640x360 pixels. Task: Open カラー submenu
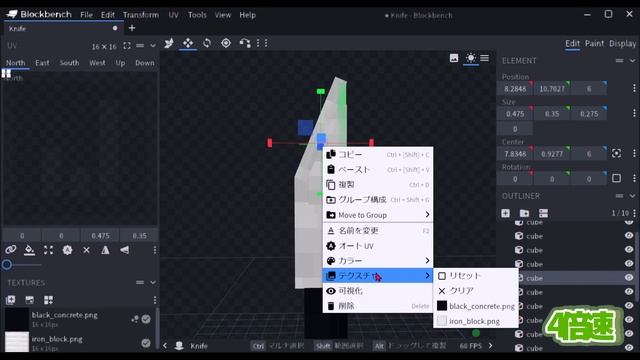pos(378,260)
